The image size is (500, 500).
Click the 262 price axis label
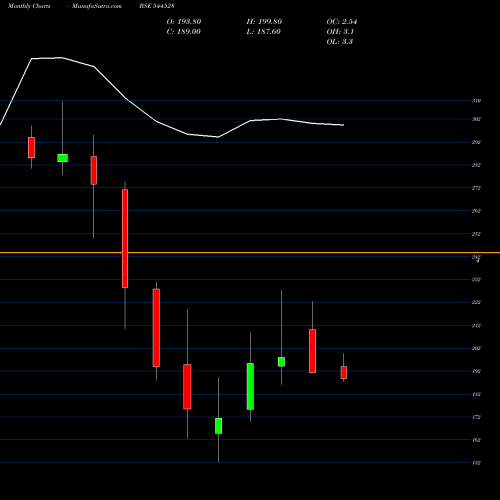476,211
